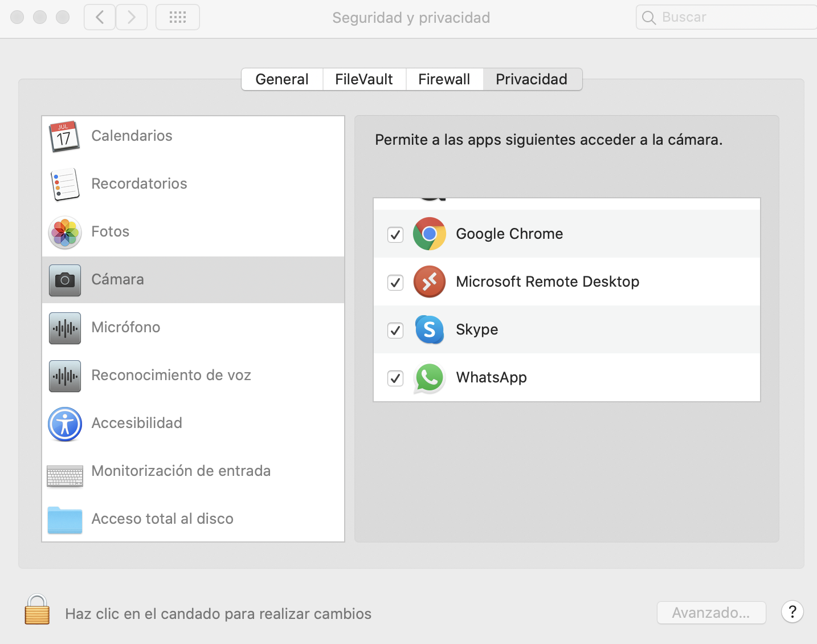Select the Fotos icon in list
This screenshot has height=644, width=817.
65,232
